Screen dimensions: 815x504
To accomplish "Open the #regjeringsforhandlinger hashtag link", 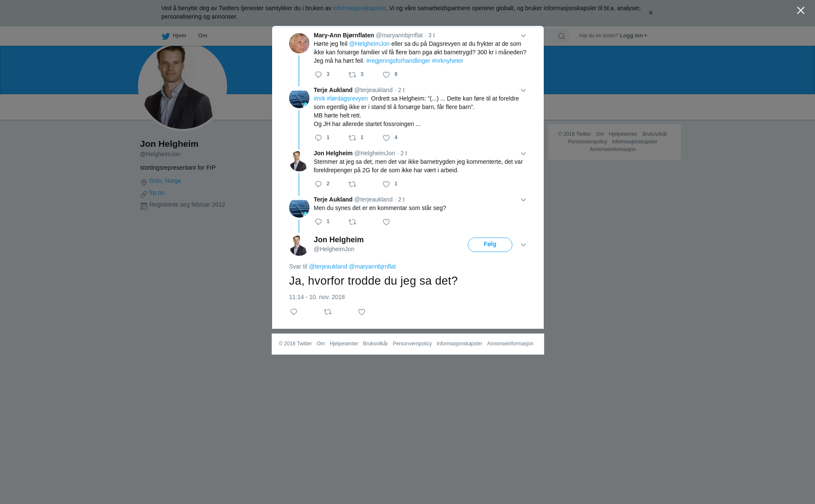I will (398, 61).
